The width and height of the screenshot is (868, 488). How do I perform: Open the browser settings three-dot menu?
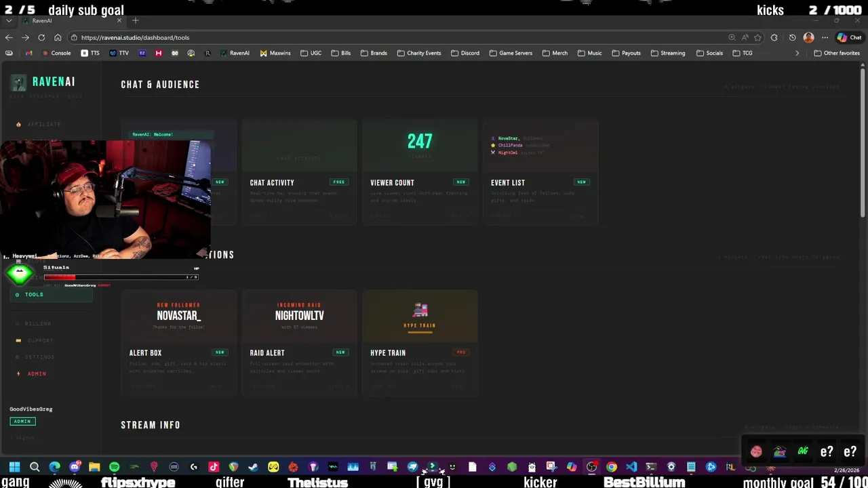pos(825,37)
